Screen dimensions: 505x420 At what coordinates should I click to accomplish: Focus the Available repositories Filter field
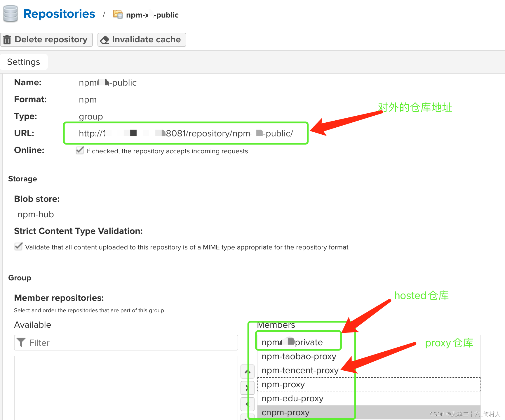pos(126,343)
